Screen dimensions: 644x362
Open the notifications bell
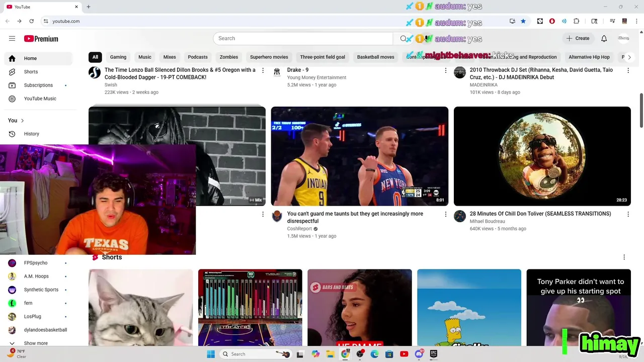[604, 38]
